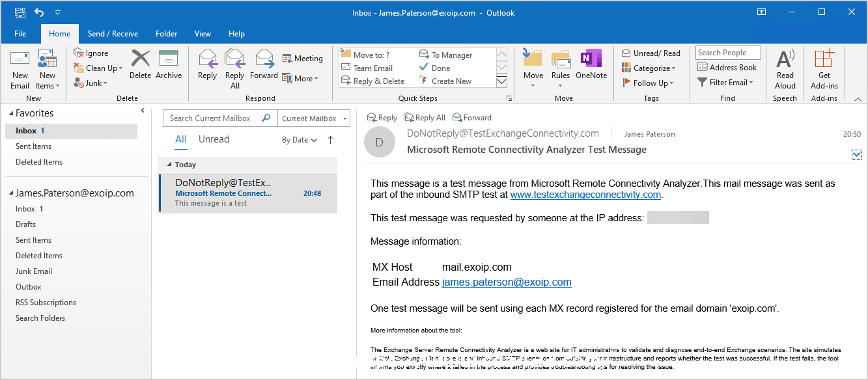The width and height of the screenshot is (868, 380).
Task: Open the Categorize dropdown
Action: [649, 68]
